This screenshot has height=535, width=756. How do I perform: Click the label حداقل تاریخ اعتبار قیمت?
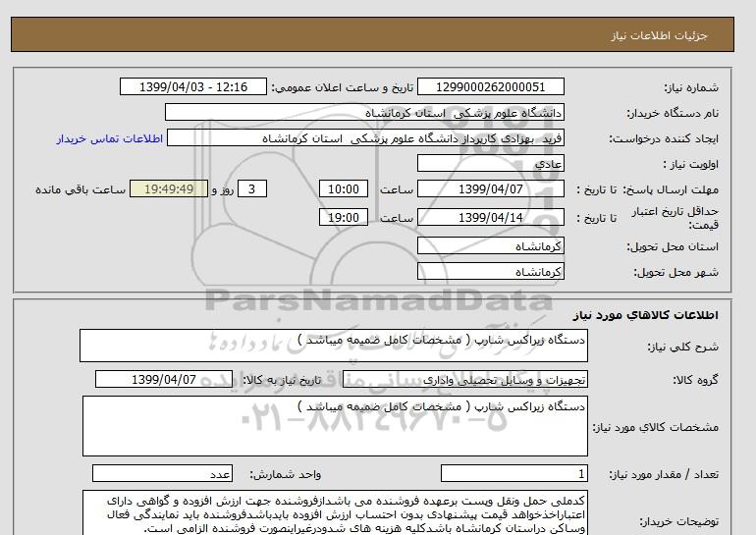pyautogui.click(x=675, y=218)
